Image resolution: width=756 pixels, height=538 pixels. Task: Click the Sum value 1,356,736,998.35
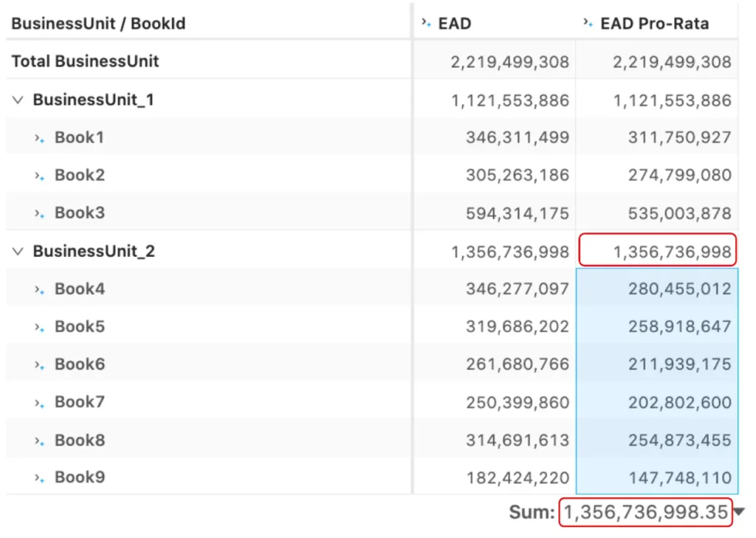[645, 512]
